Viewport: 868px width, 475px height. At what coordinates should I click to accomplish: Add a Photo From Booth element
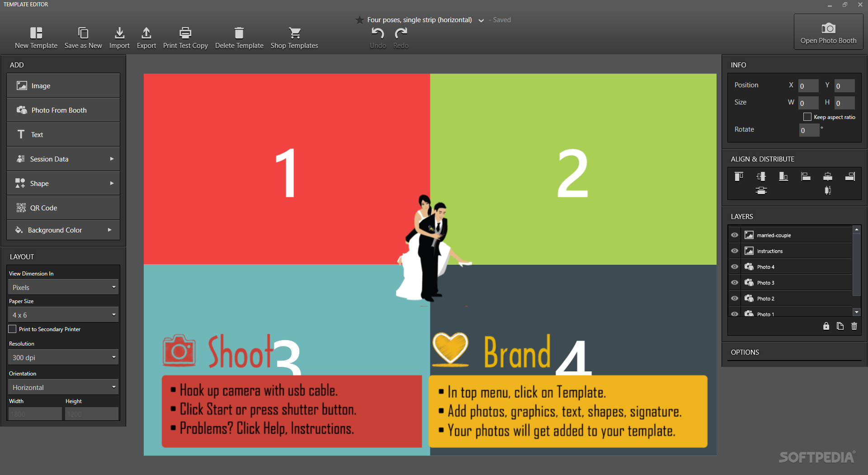[63, 110]
